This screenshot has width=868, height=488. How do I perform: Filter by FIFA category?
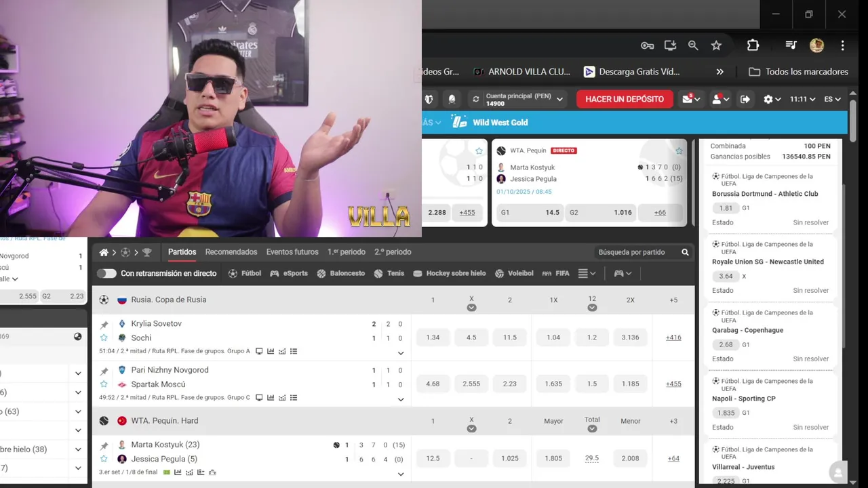(555, 273)
